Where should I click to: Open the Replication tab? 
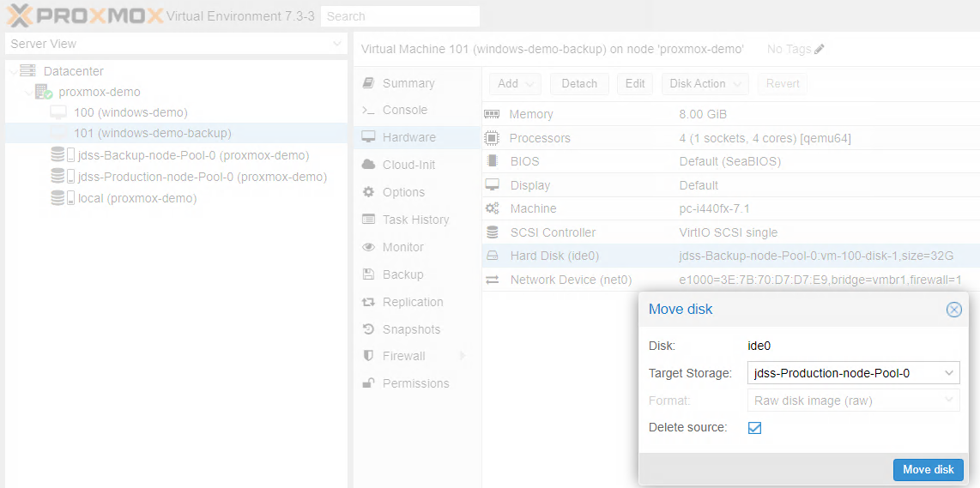coord(417,302)
